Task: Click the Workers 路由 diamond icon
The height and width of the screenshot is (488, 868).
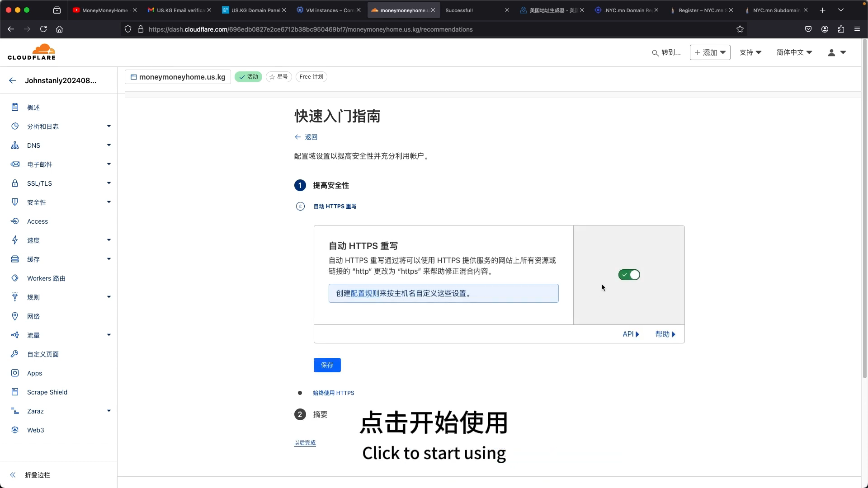Action: point(15,278)
